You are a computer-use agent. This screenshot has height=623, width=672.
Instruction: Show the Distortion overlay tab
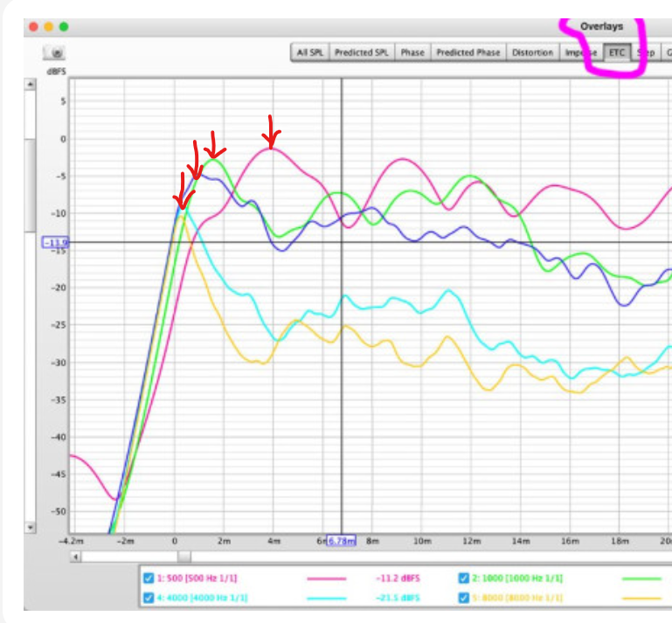click(x=532, y=52)
